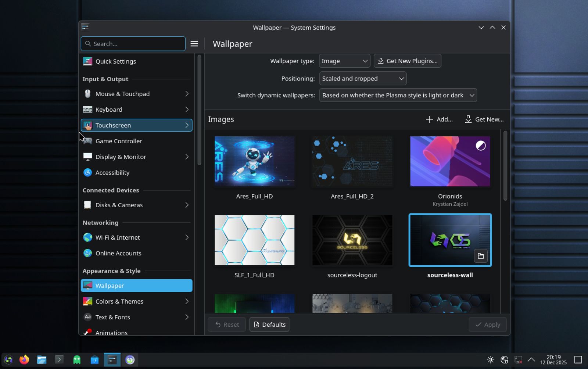The height and width of the screenshot is (369, 588).
Task: Click the images grid vertical scrollbar
Action: 505,166
